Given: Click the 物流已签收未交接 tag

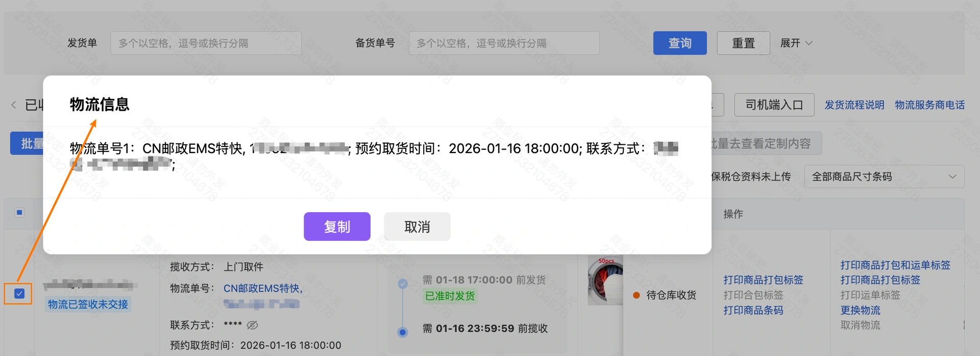Looking at the screenshot, I should coord(88,304).
